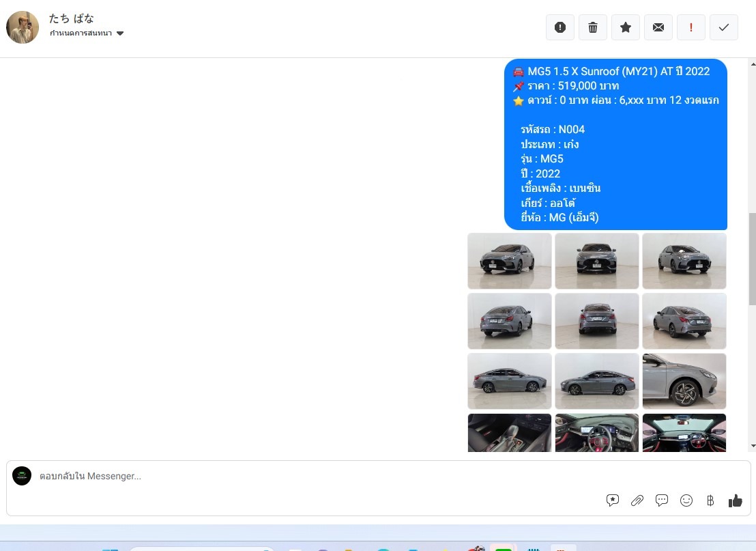This screenshot has width=756, height=551.
Task: Open first front-left car photo thumbnail
Action: 510,261
